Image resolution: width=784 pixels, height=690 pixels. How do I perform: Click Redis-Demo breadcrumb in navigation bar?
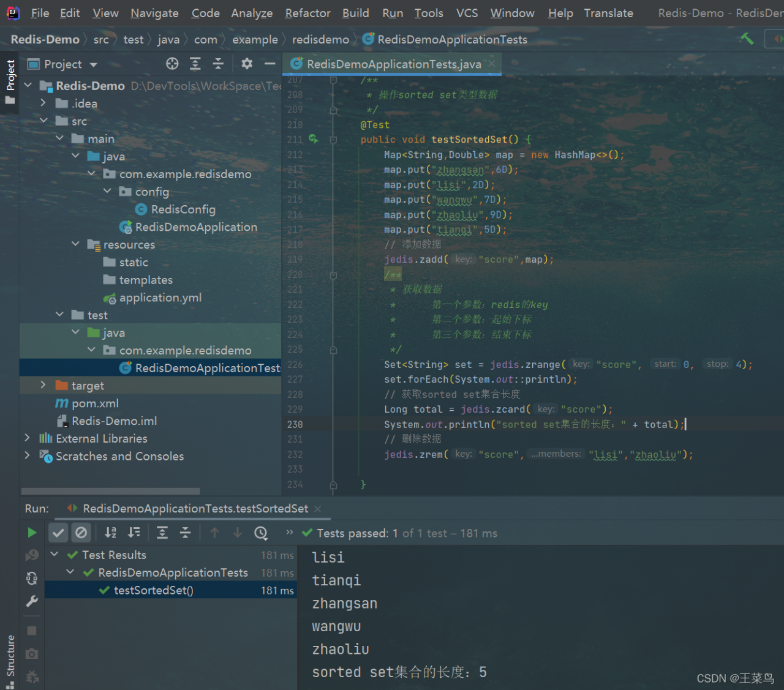45,39
